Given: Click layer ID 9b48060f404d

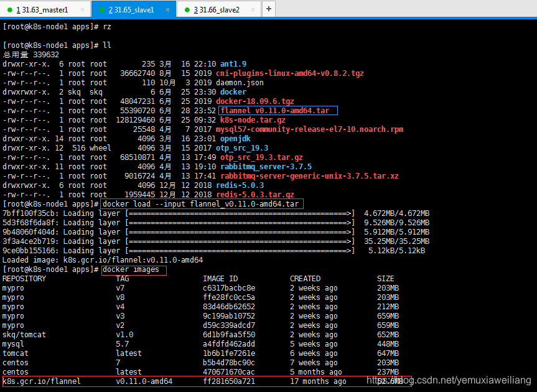Looking at the screenshot, I should tap(29, 232).
